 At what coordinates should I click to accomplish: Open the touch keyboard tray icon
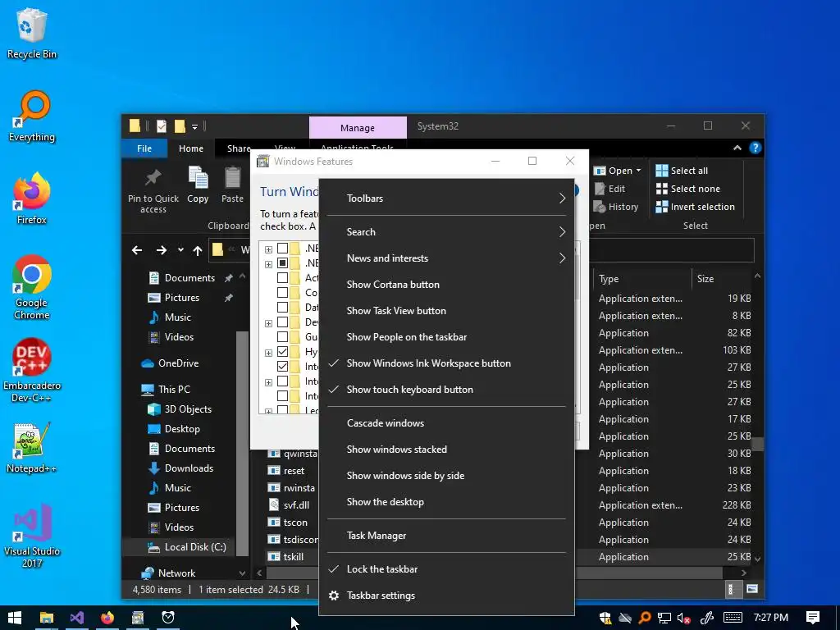tap(733, 618)
